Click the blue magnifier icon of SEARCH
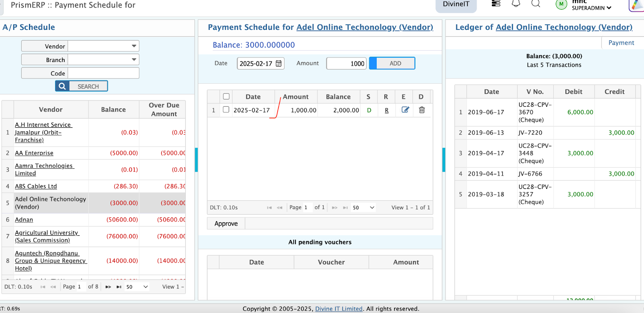The height and width of the screenshot is (313, 644). pos(62,86)
